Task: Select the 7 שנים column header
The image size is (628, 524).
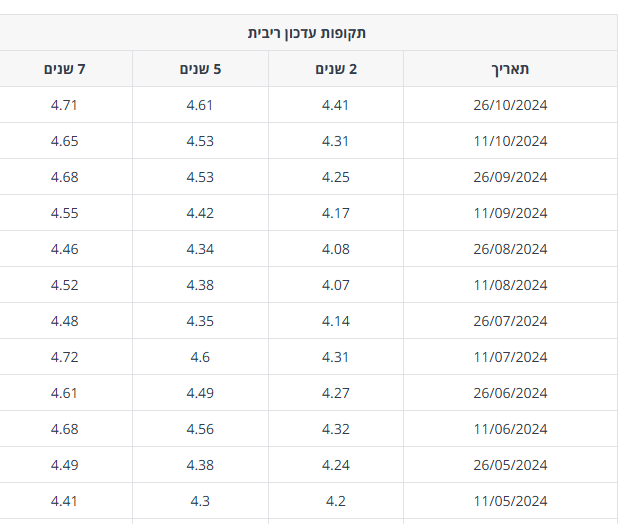Action: tap(64, 69)
